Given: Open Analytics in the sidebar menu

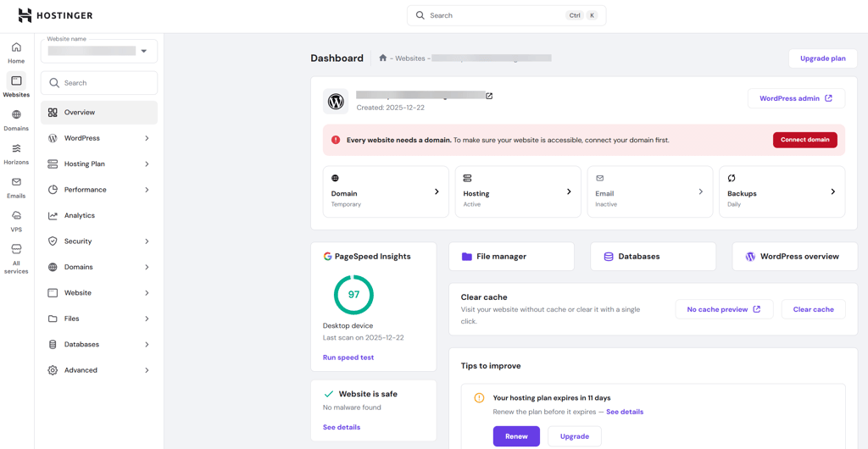Looking at the screenshot, I should click(x=99, y=216).
